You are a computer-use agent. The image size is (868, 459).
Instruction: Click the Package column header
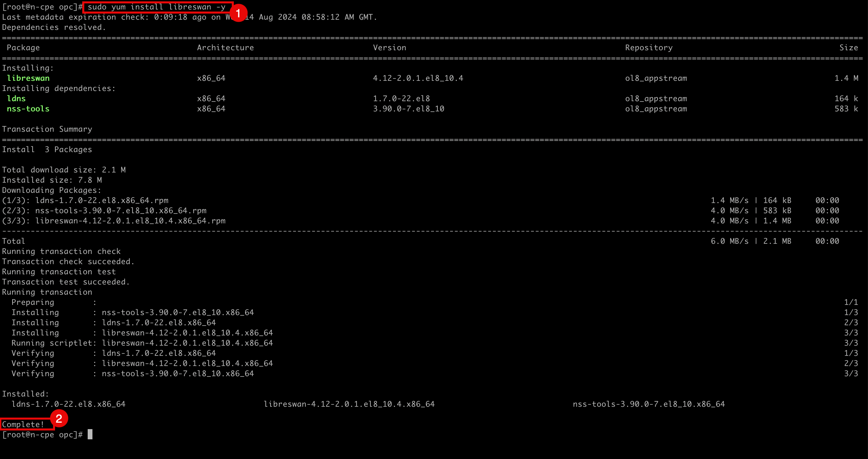pyautogui.click(x=23, y=48)
